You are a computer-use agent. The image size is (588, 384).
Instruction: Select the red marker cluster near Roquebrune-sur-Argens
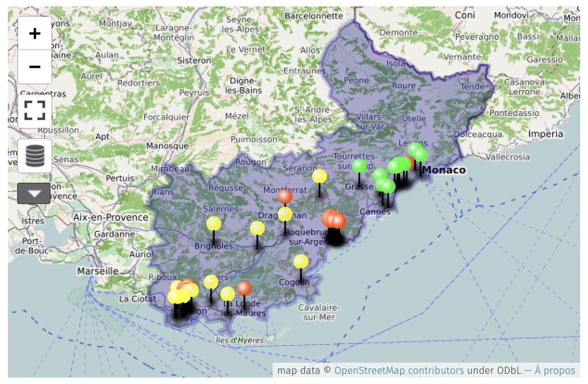coord(333,219)
